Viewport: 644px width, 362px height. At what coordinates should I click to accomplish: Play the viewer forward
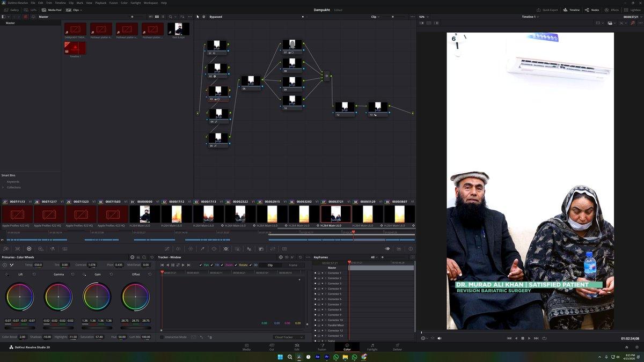click(x=529, y=338)
